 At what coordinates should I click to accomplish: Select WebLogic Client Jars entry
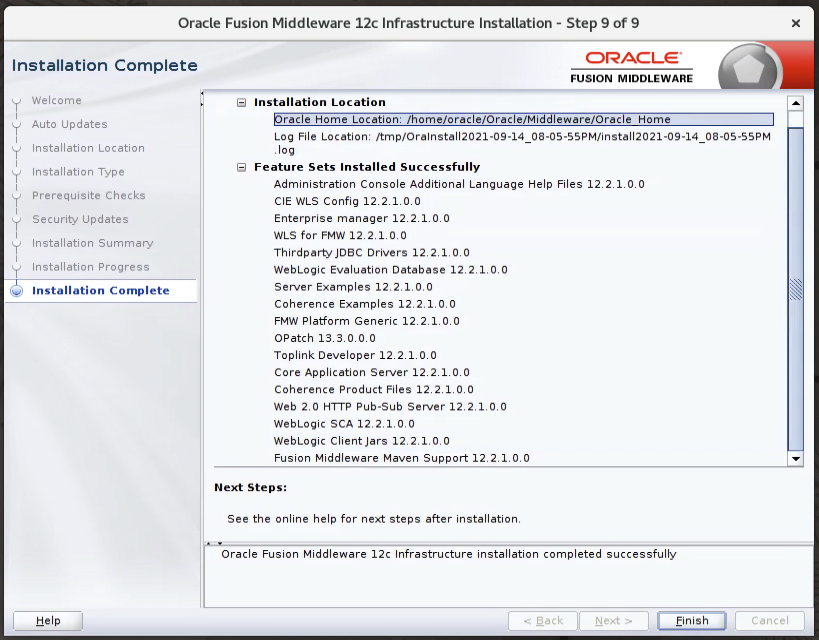coord(361,441)
